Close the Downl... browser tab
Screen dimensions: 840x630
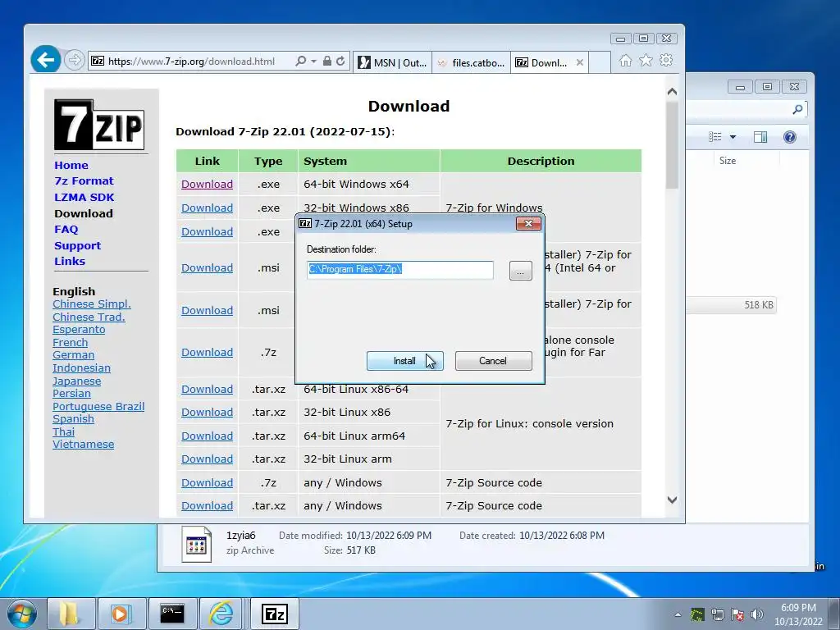point(580,62)
